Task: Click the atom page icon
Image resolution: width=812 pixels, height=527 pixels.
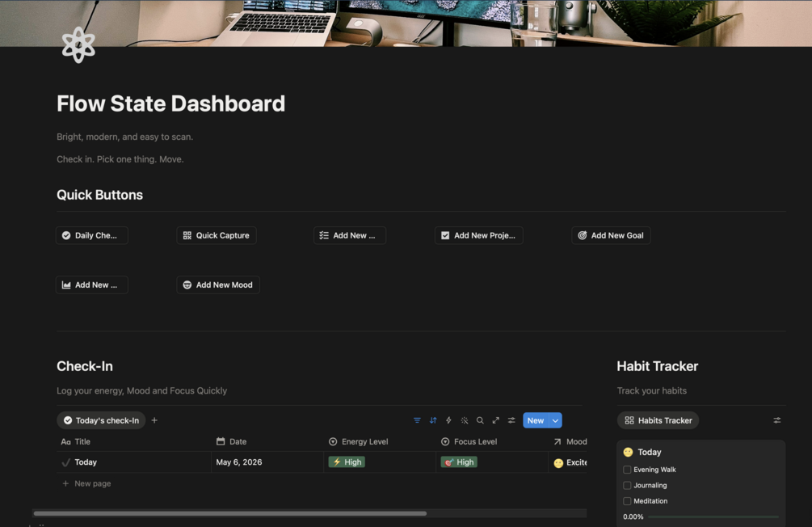Action: (x=78, y=44)
